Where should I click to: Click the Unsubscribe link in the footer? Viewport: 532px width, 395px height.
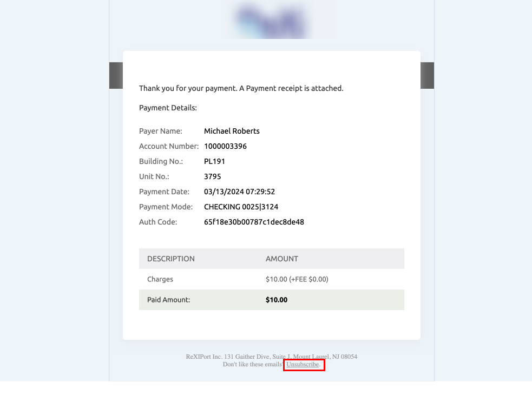[303, 365]
